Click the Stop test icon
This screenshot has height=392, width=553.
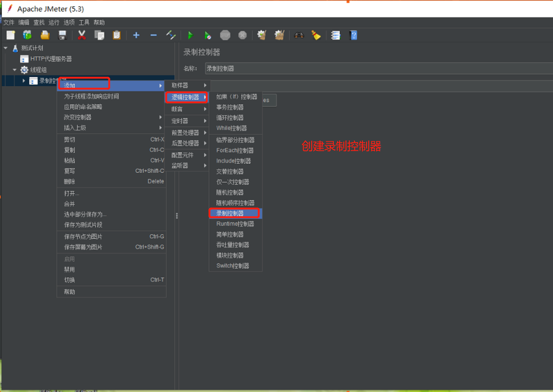[225, 35]
